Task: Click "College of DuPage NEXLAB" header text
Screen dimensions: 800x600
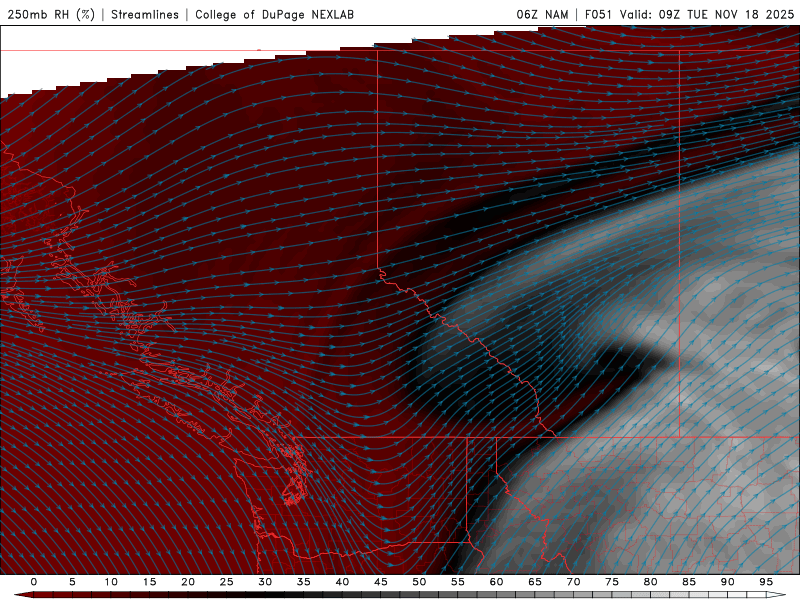Action: pyautogui.click(x=274, y=14)
